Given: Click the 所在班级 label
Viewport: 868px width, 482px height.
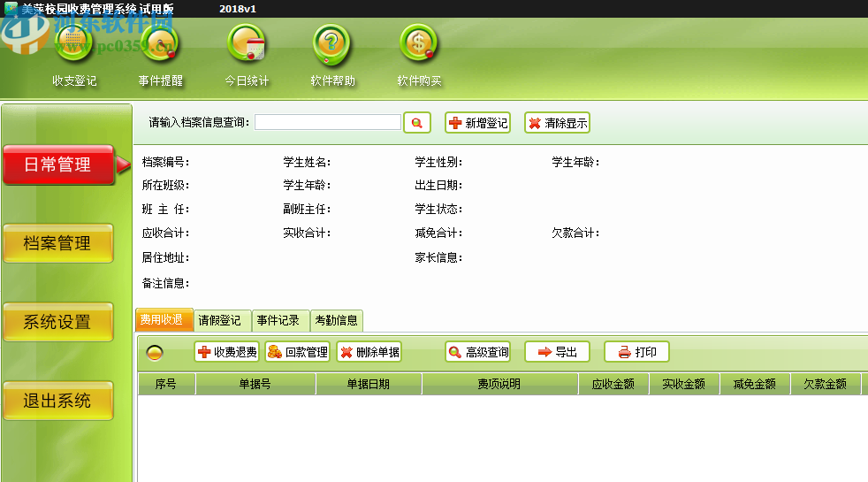Looking at the screenshot, I should point(165,185).
